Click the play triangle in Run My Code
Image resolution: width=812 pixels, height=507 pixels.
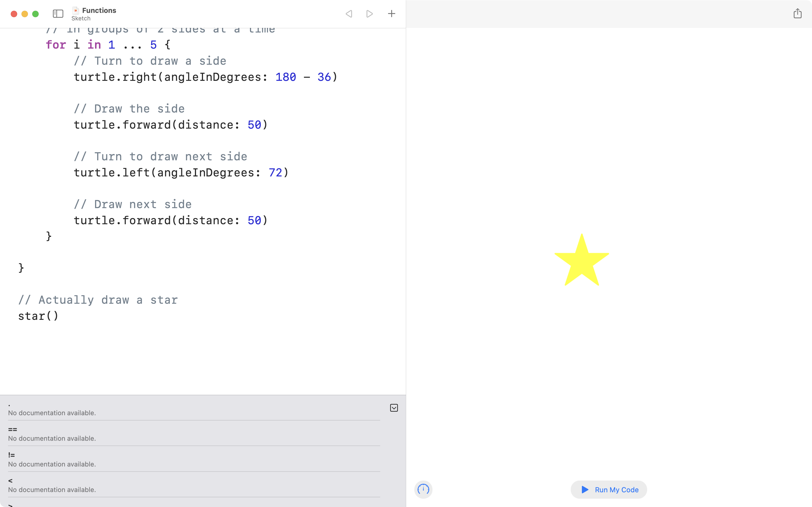(x=585, y=490)
